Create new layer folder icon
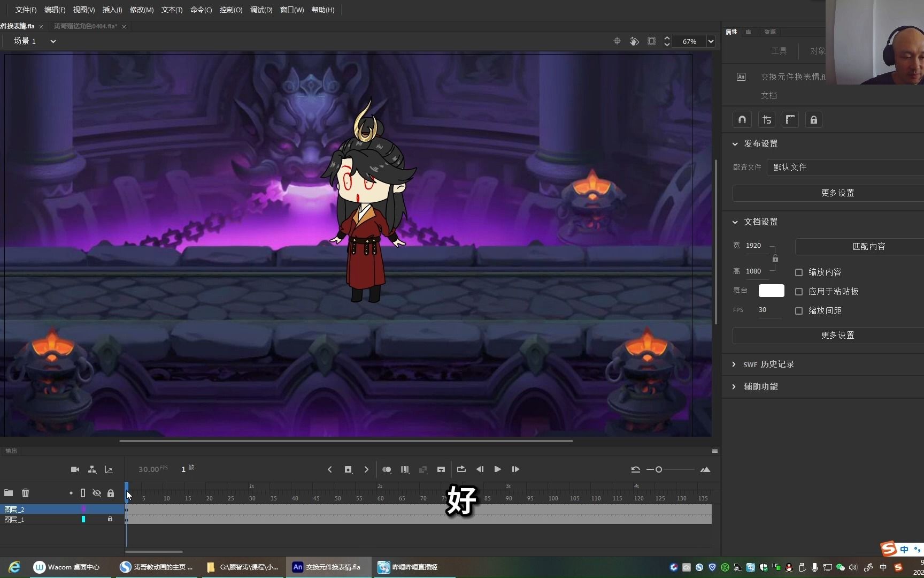 coord(9,493)
